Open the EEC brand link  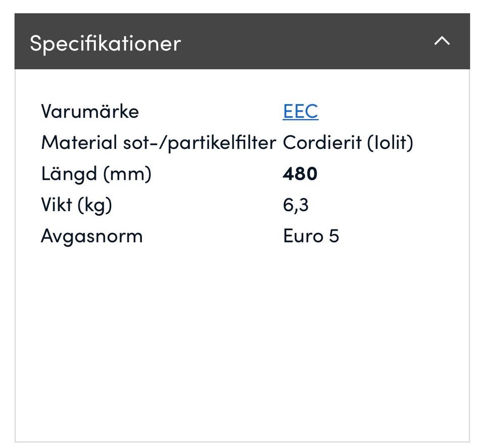tap(301, 111)
